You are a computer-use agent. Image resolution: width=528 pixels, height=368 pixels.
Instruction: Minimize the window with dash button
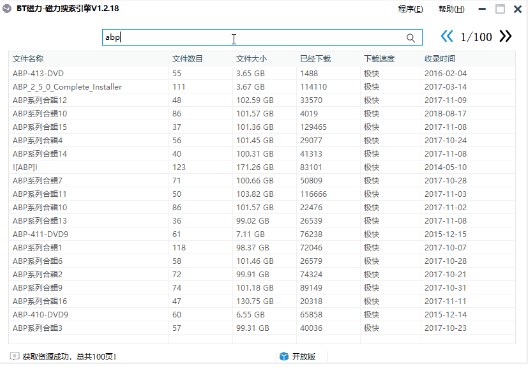(482, 9)
